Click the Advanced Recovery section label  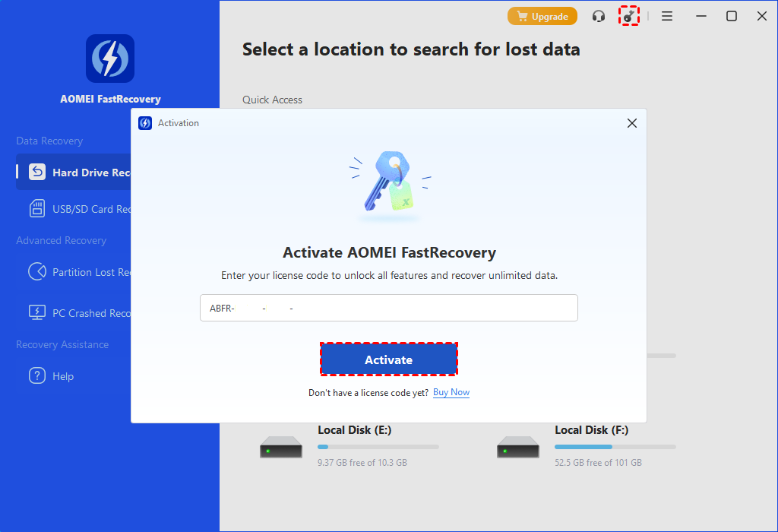click(x=61, y=241)
